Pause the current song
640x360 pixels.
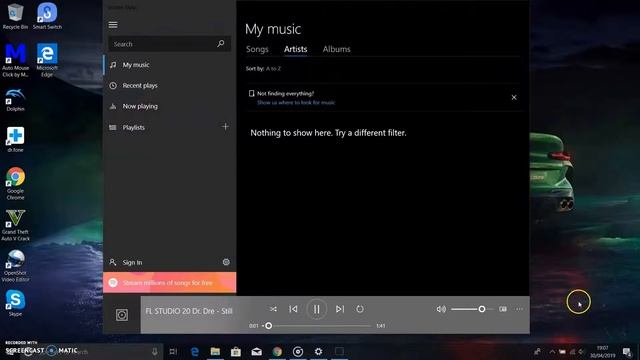(316, 309)
